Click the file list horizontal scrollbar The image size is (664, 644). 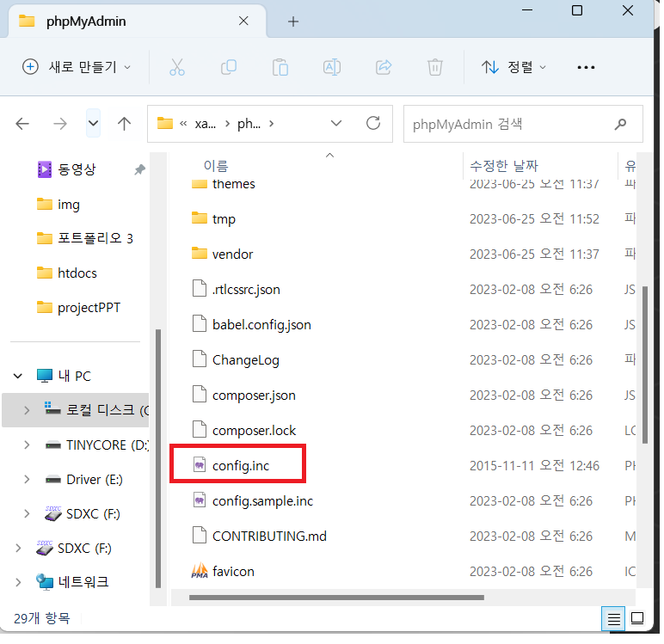coord(336,598)
